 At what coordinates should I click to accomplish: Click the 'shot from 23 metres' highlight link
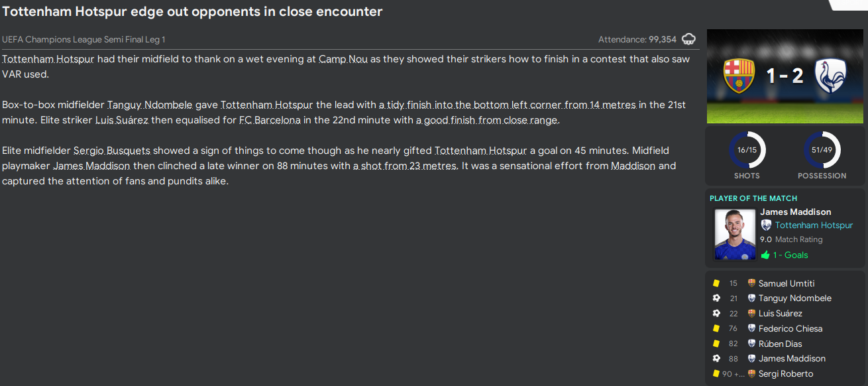[x=405, y=166]
